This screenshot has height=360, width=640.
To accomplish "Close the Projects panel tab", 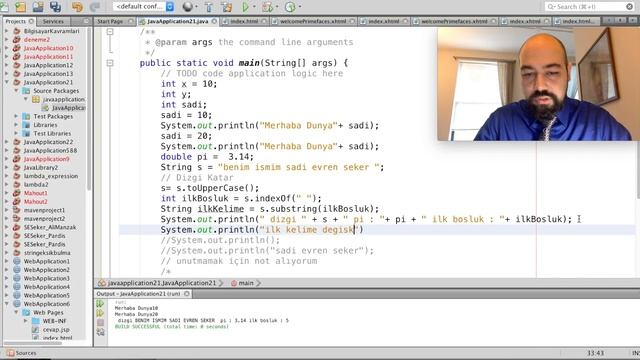I will (31, 21).
